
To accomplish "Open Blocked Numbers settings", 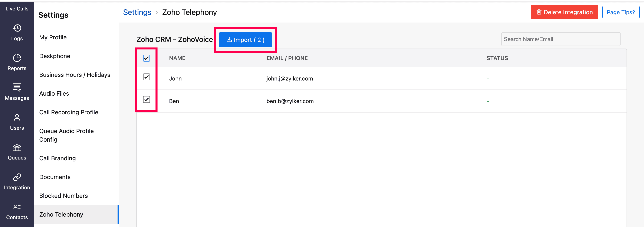I will pos(63,196).
